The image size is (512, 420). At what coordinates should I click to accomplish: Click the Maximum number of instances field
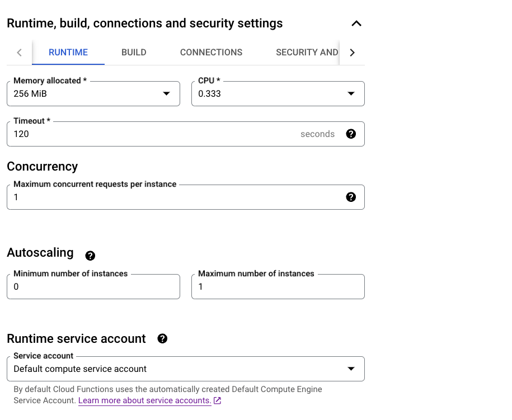pyautogui.click(x=278, y=287)
